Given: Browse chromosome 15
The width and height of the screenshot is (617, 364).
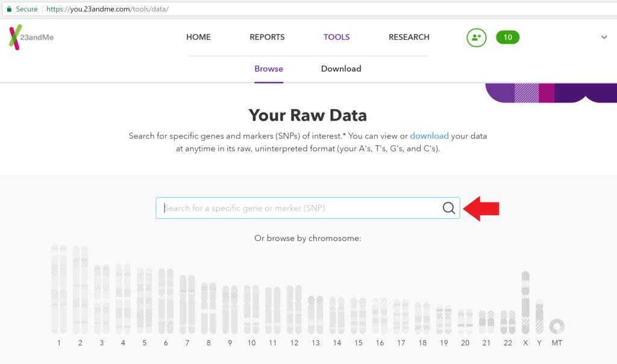Looking at the screenshot, I should (358, 316).
